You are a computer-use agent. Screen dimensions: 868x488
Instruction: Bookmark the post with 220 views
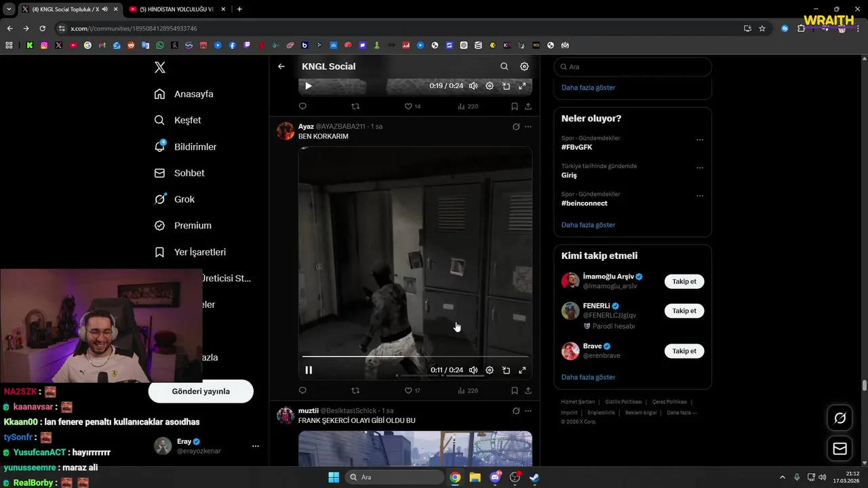click(x=515, y=106)
